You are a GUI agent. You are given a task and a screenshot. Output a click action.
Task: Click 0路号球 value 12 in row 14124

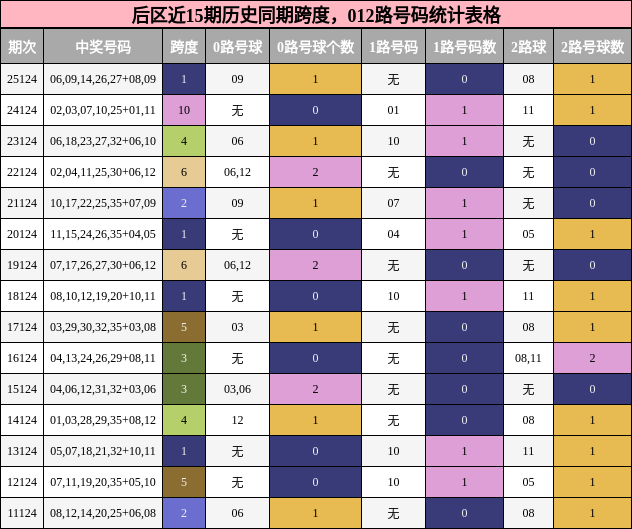(237, 420)
